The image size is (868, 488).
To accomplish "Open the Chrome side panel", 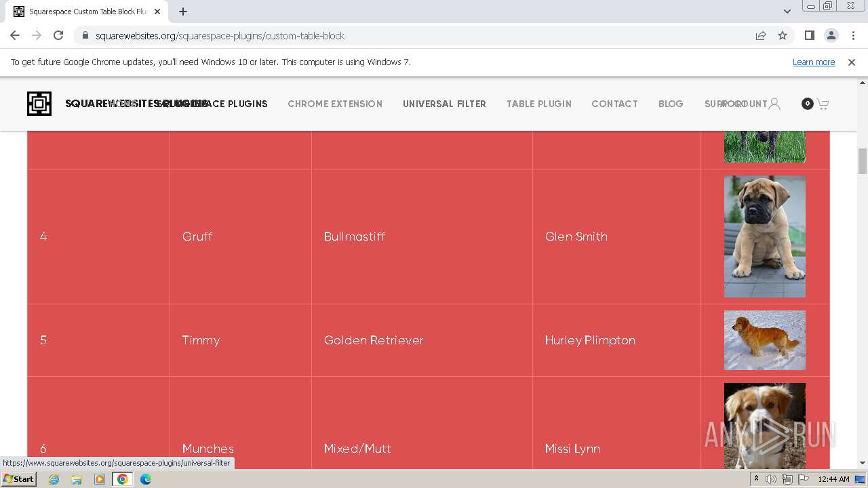I will pos(809,35).
